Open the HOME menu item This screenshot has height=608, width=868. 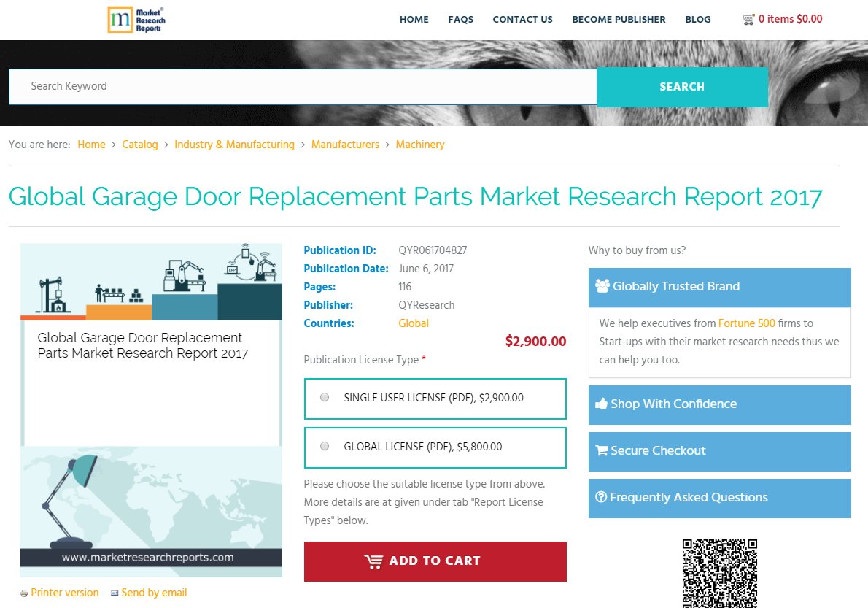coord(414,20)
